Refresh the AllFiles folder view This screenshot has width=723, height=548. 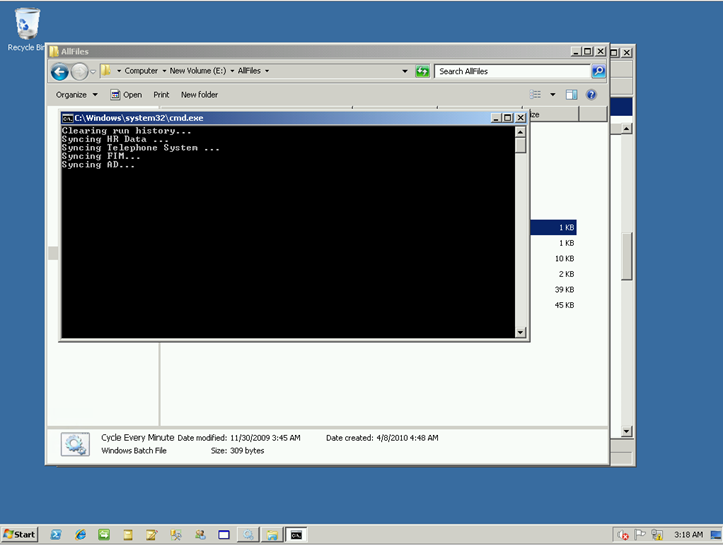(x=422, y=71)
